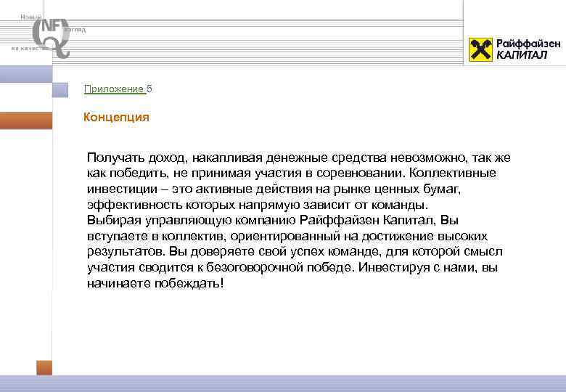The image size is (566, 392).
Task: Click the line starting 'вступаете в коллектив'
Action: click(x=287, y=236)
